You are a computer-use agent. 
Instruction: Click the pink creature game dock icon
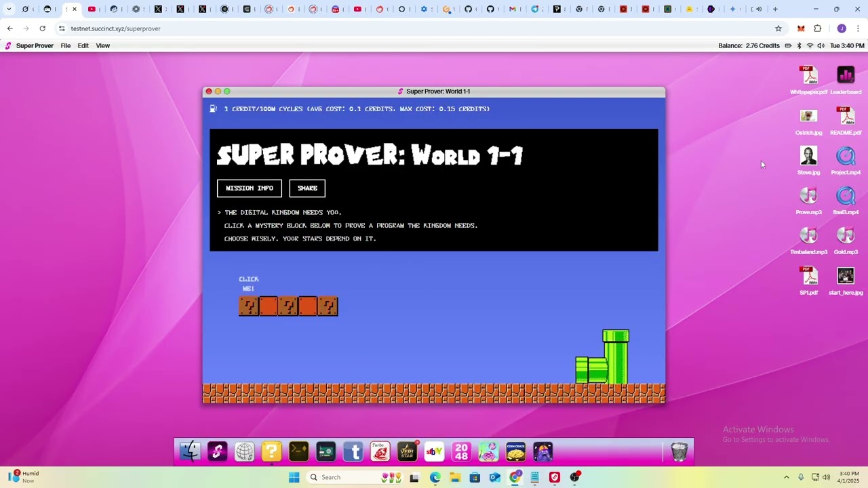pos(489,451)
